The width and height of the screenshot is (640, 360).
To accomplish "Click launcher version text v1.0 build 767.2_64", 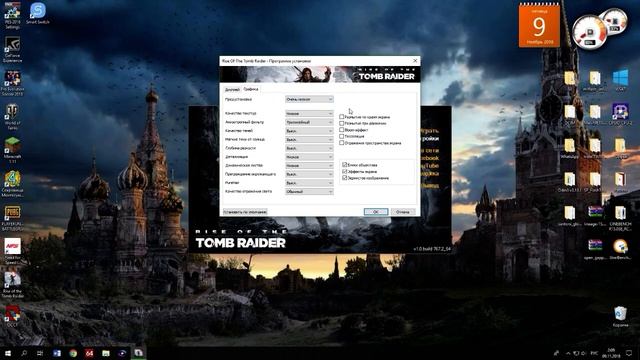I will 431,249.
